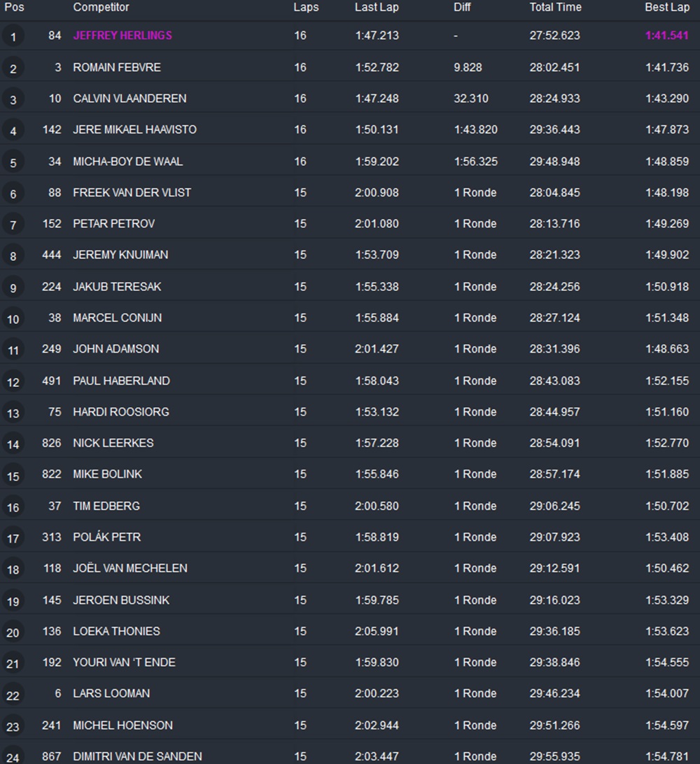Click the position 1 circle badge
Image resolution: width=700 pixels, height=764 pixels.
13,36
